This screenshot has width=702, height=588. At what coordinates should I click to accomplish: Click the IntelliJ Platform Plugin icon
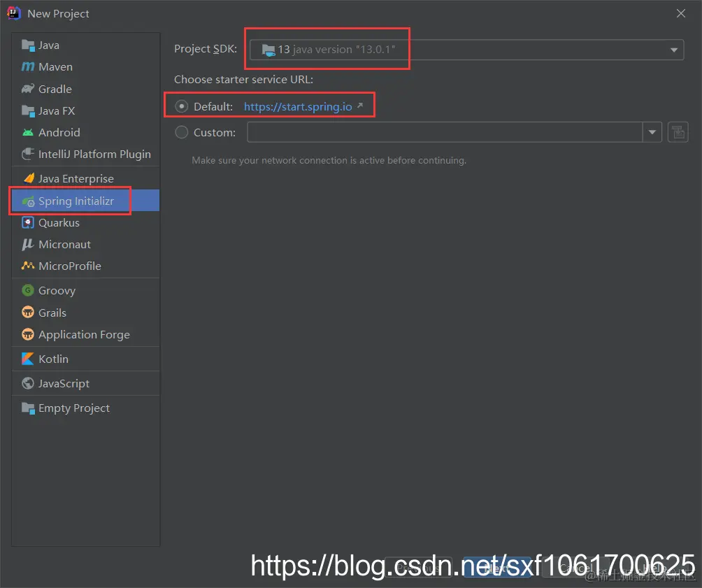coord(28,154)
